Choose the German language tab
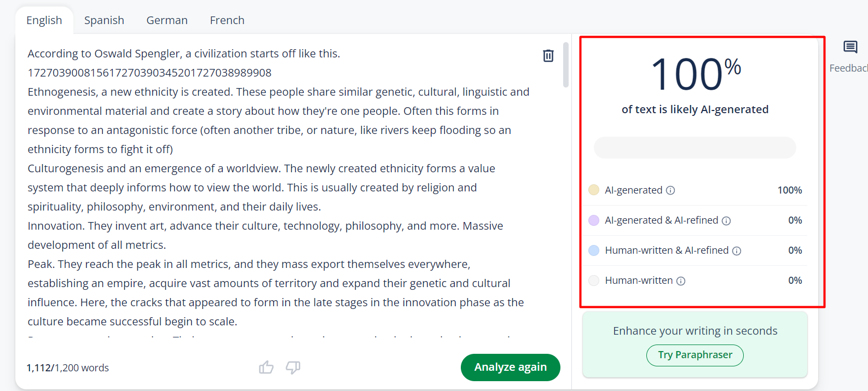Screen dimensions: 868x391 [167, 20]
